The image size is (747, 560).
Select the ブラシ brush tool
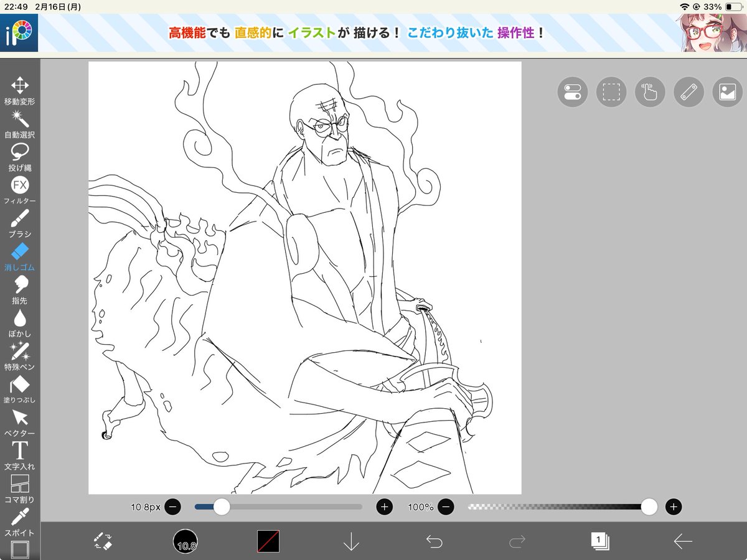click(20, 223)
